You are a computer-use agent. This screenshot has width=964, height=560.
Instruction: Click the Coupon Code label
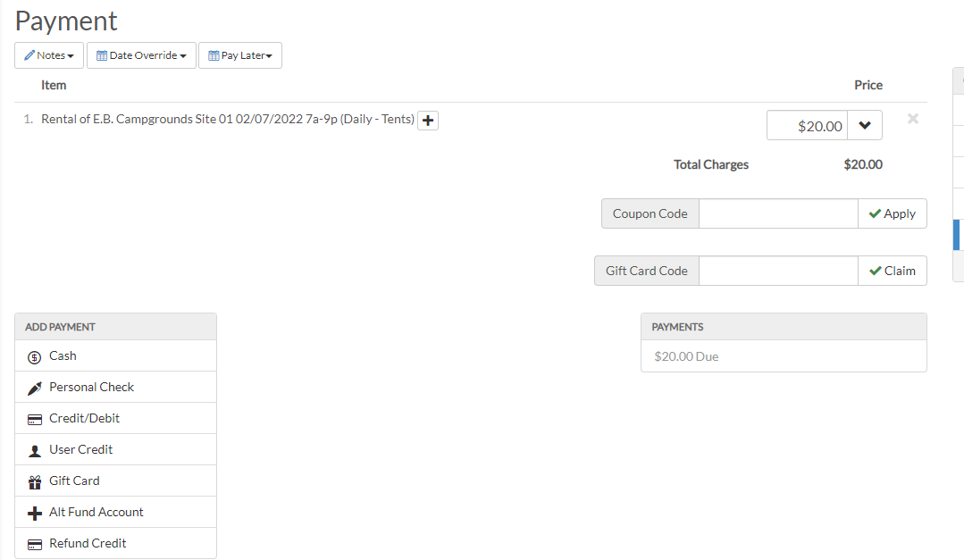point(650,213)
